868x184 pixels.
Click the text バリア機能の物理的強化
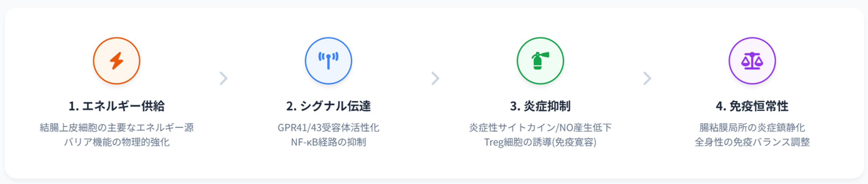pos(117,142)
